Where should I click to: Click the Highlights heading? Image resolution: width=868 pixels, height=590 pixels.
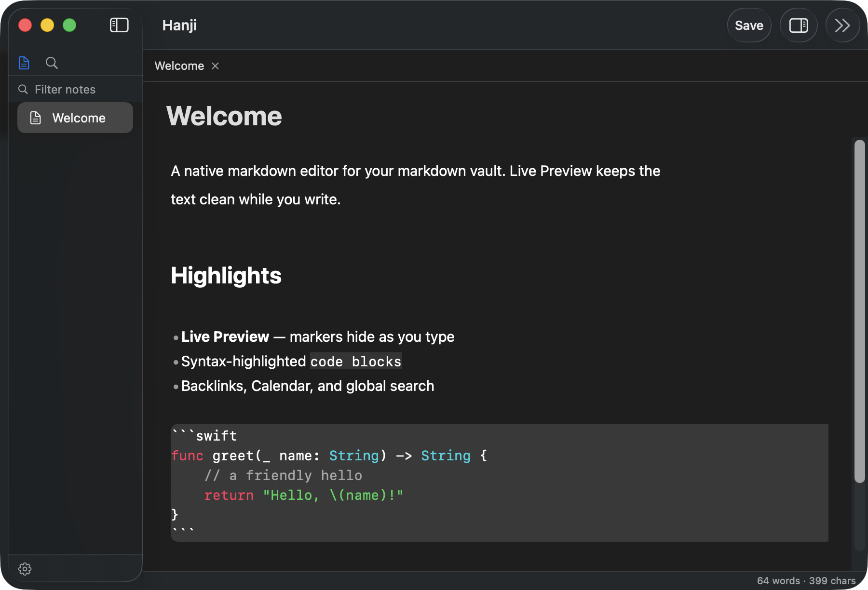(226, 276)
